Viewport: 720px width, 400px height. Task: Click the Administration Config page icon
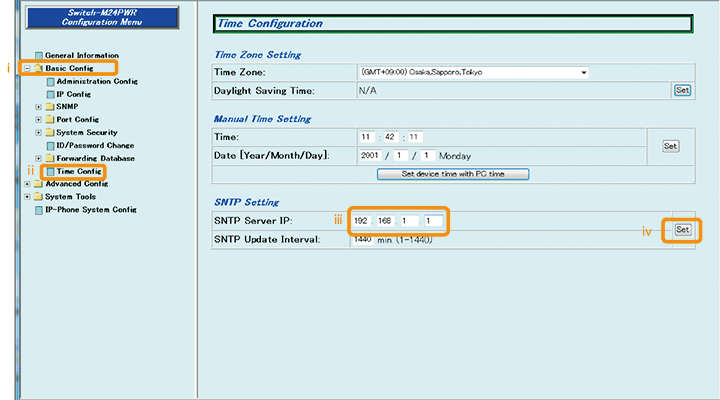(50, 81)
